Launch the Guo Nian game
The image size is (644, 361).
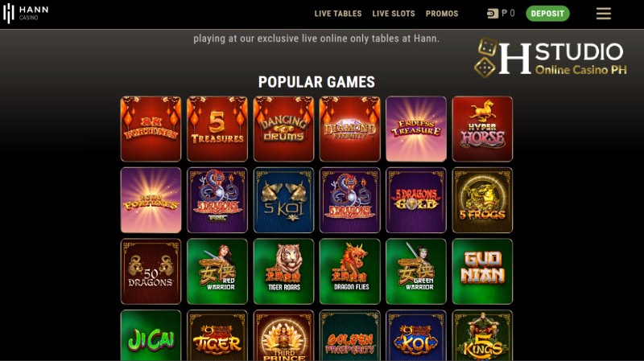click(482, 272)
